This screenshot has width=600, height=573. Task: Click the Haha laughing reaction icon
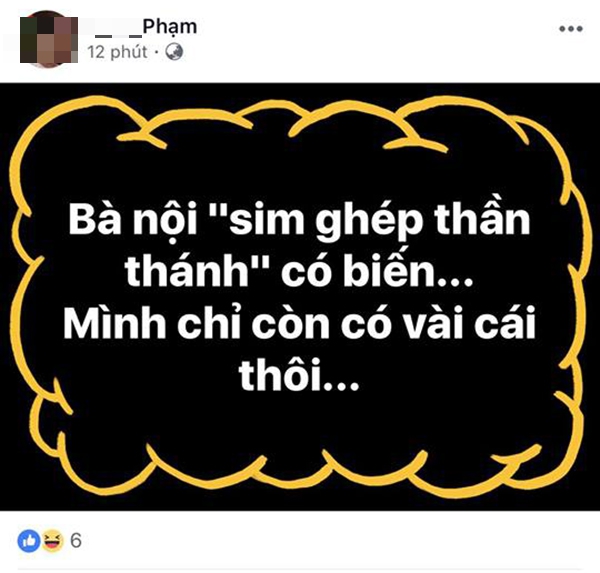(52, 540)
